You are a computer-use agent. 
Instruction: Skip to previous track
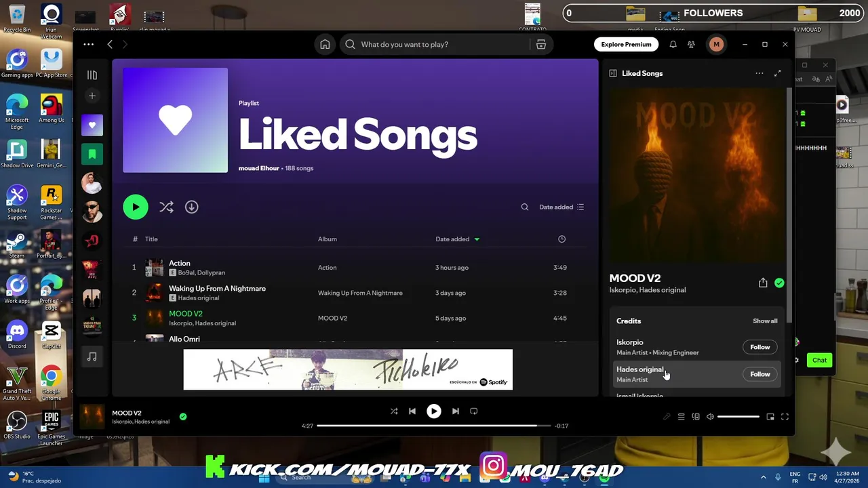[x=412, y=411]
